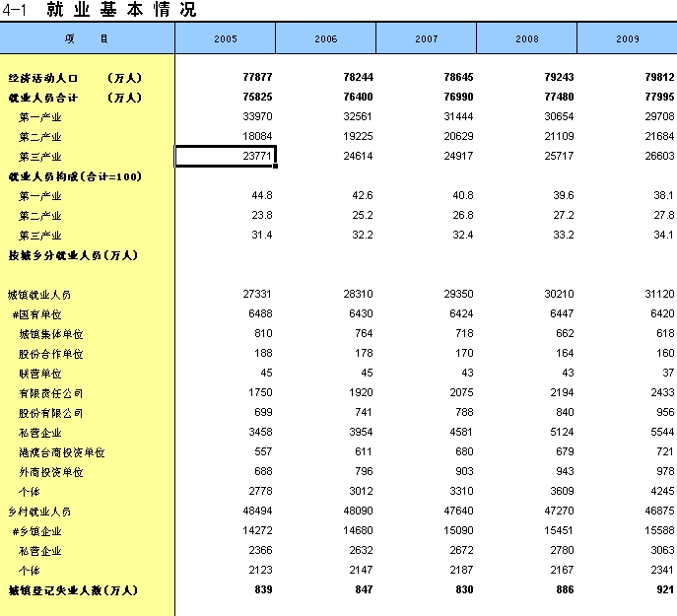
Task: Click the 项目 header cell
Action: coord(87,38)
